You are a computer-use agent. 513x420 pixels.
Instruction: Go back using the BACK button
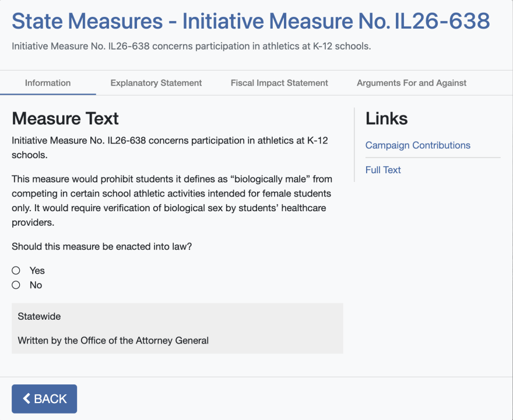(44, 399)
